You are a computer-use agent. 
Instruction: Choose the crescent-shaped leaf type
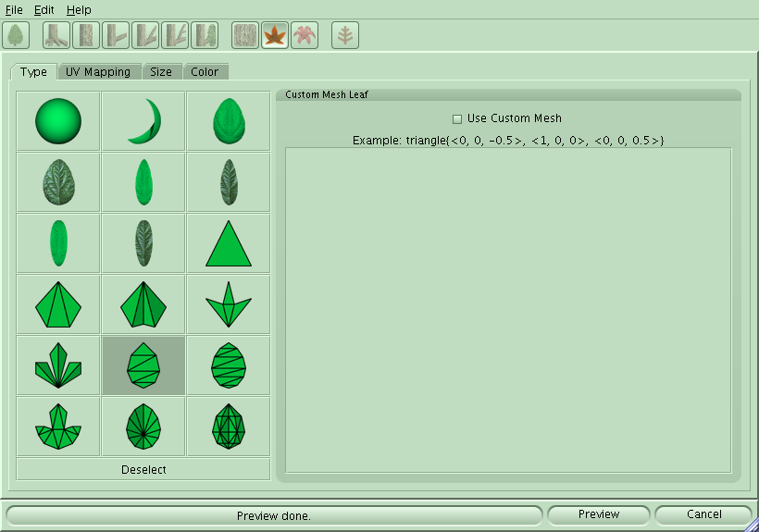click(x=143, y=121)
